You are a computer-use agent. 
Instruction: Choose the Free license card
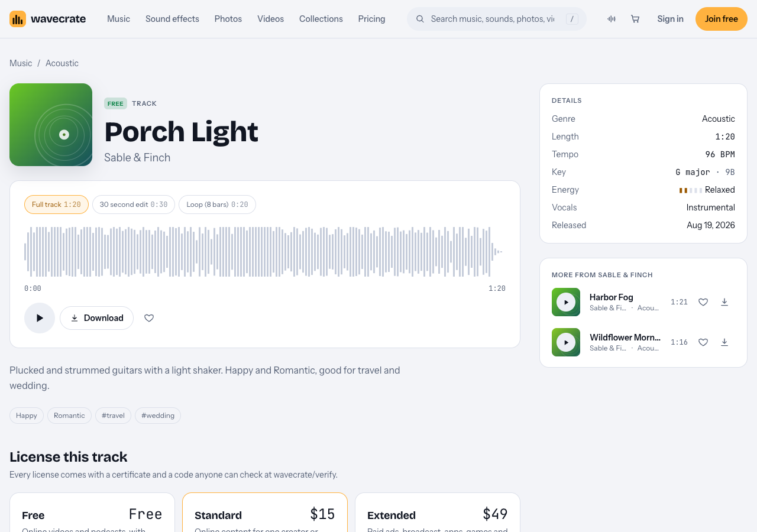click(92, 512)
